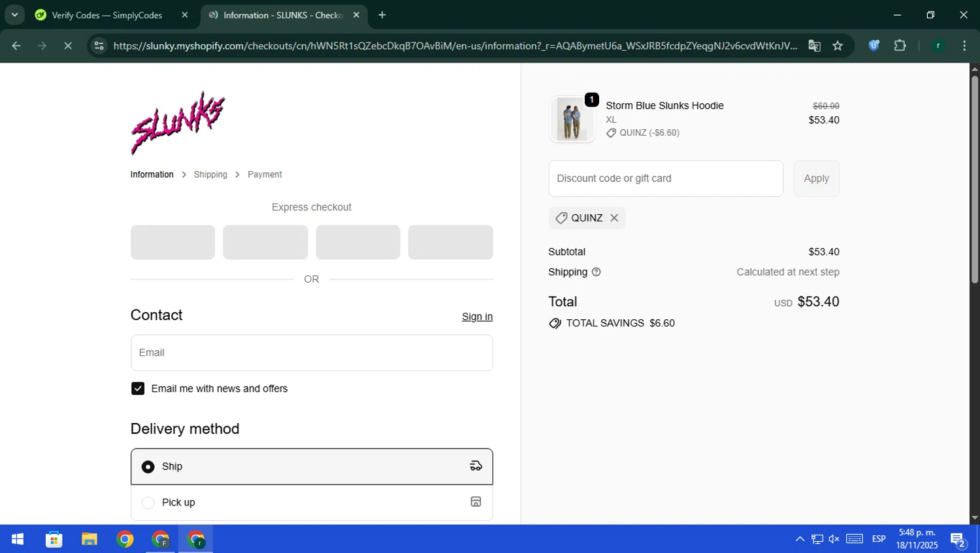Open Chrome three-dot menu
Image resolution: width=980 pixels, height=553 pixels.
coord(964,46)
